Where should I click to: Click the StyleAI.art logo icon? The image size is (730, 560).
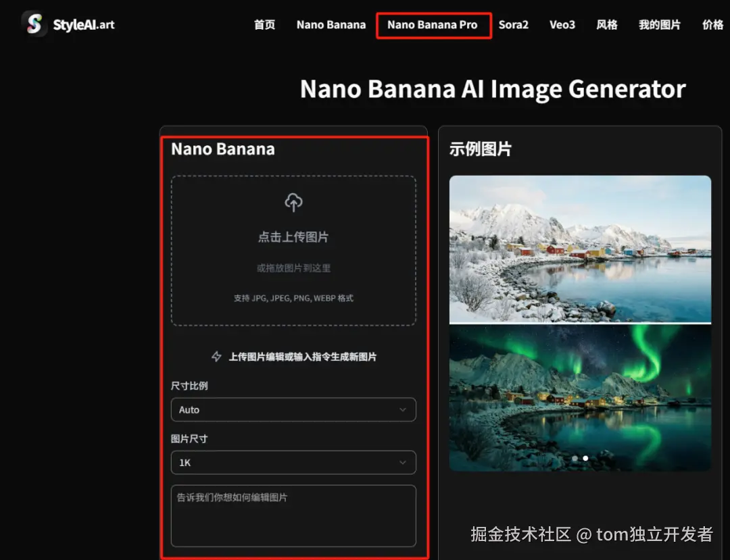tap(34, 23)
